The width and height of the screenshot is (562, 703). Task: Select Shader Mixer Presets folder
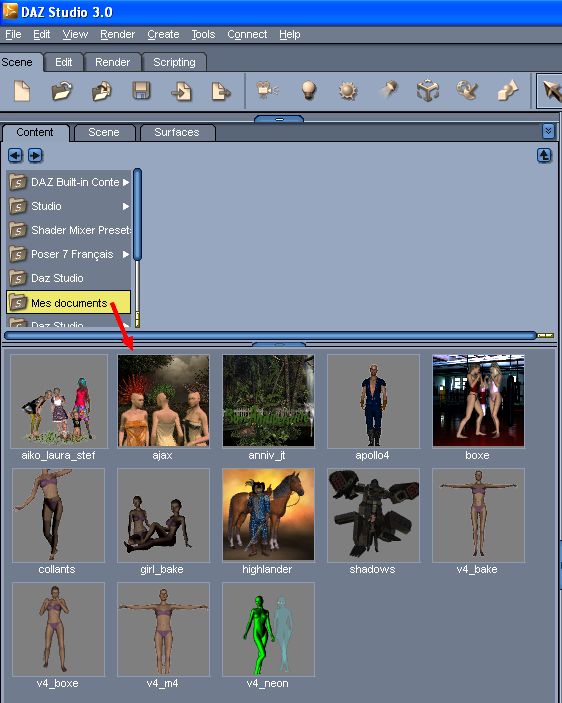coord(69,230)
